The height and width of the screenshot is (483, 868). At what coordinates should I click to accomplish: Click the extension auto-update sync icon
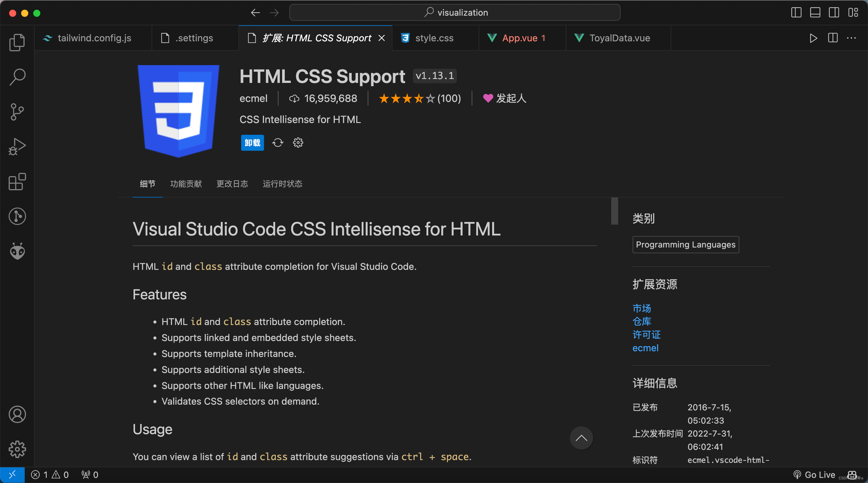(278, 143)
